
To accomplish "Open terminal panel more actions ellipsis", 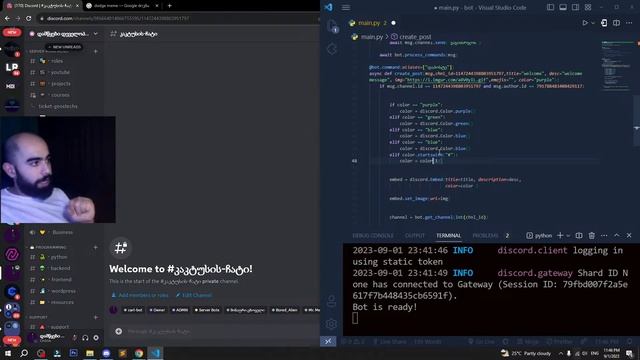I will pyautogui.click(x=604, y=236).
